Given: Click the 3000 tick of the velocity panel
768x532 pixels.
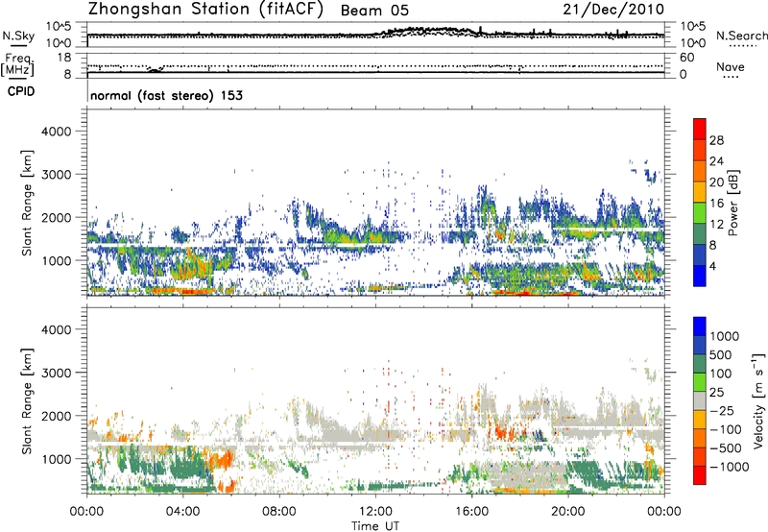Looking at the screenshot, I should pyautogui.click(x=56, y=373).
